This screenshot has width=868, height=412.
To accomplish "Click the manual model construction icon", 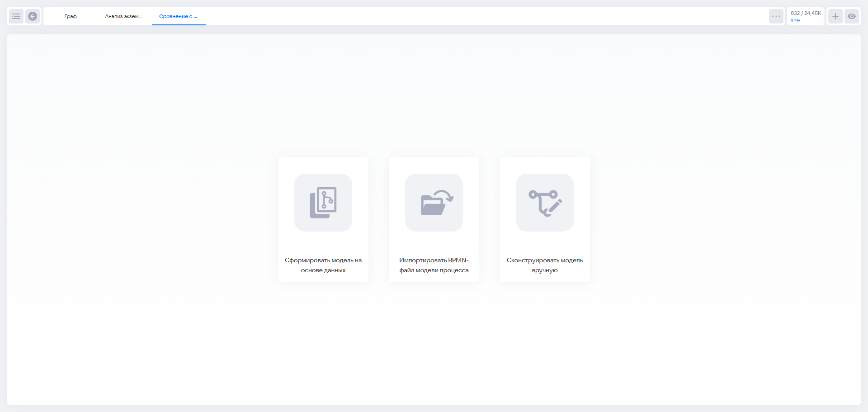I will 545,203.
